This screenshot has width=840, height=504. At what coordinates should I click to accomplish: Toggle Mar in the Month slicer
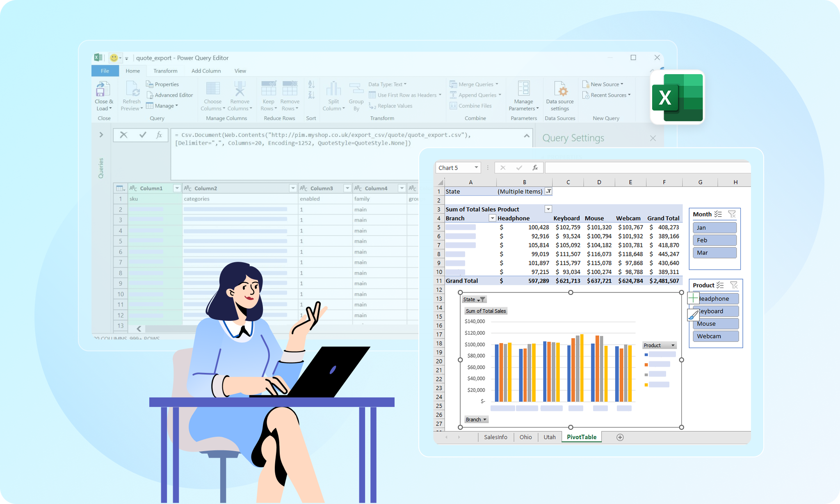(x=714, y=252)
